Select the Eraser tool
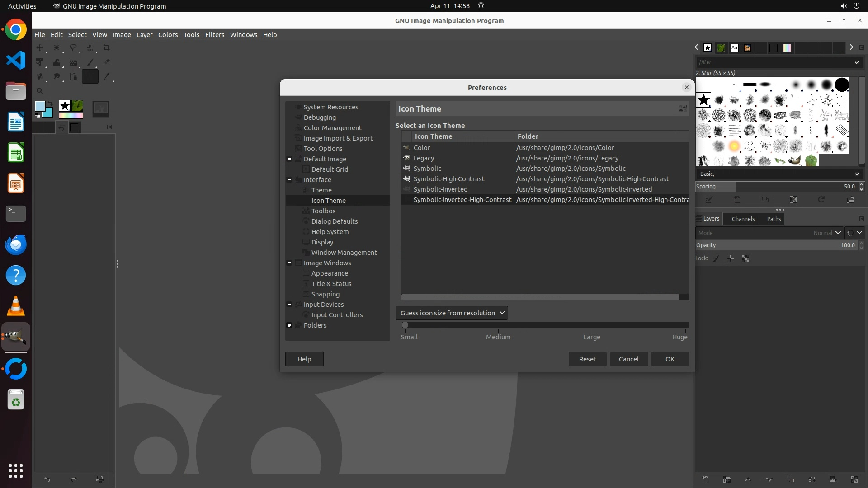Viewport: 868px width, 488px height. [107, 62]
